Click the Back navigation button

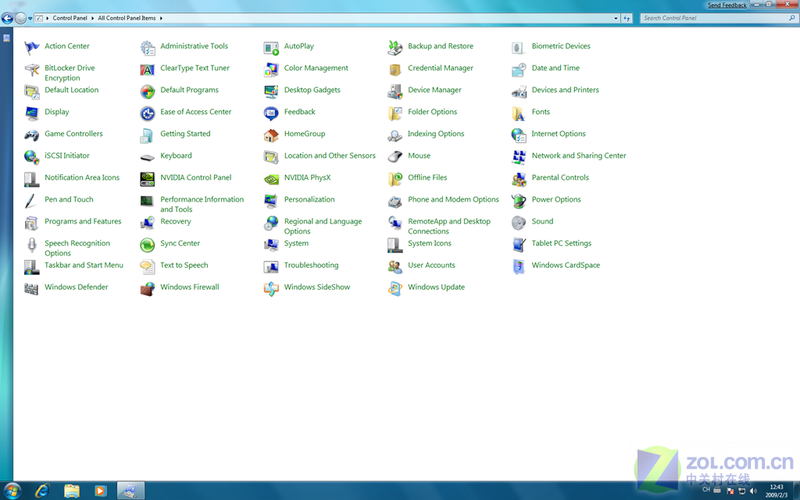tap(7, 18)
